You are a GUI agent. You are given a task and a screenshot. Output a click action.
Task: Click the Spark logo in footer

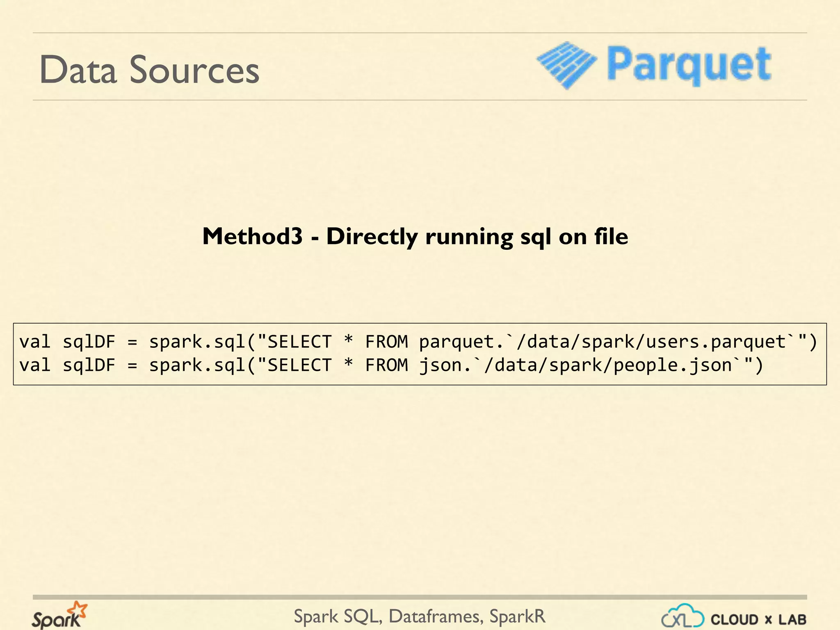pyautogui.click(x=59, y=615)
